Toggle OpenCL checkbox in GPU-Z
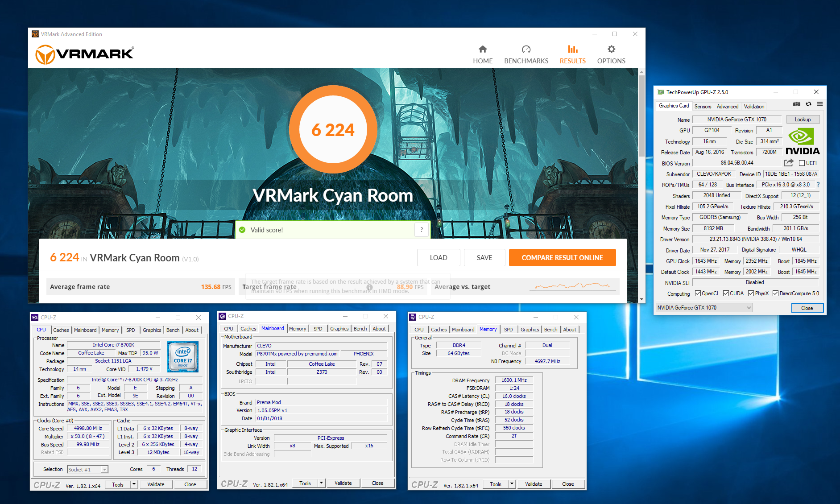Viewport: 840px width, 504px height. click(698, 293)
